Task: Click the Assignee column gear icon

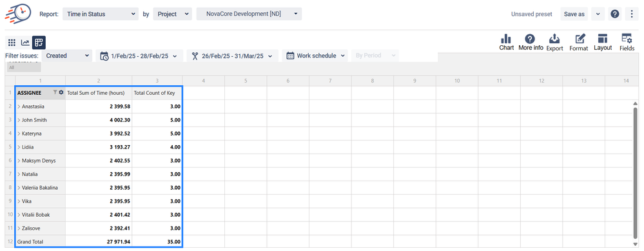Action: point(61,92)
